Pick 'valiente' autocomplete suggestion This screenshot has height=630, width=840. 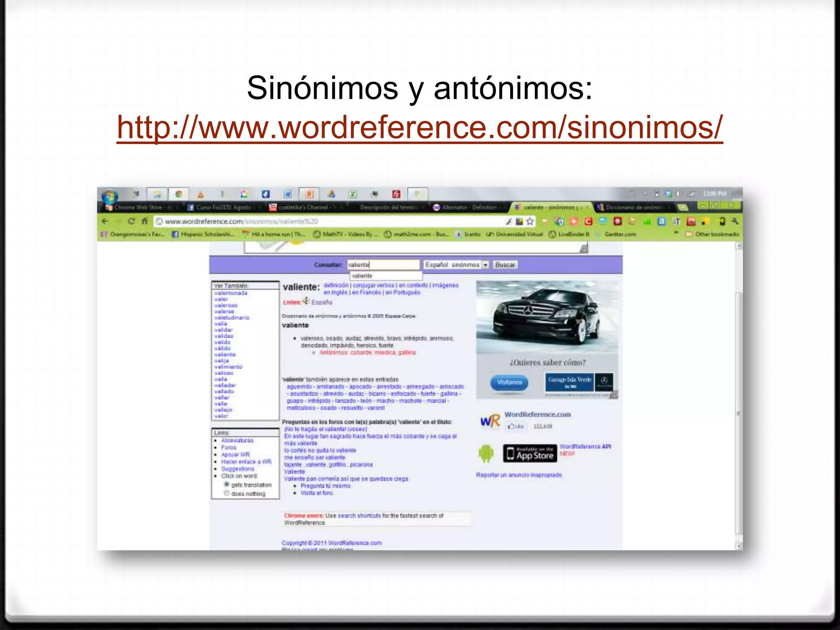[386, 276]
